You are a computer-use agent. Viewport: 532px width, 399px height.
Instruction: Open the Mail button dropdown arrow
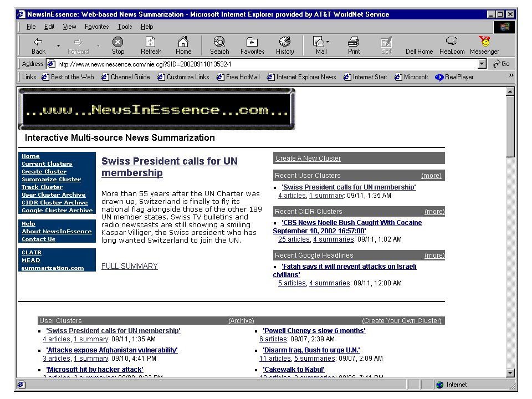pos(328,42)
